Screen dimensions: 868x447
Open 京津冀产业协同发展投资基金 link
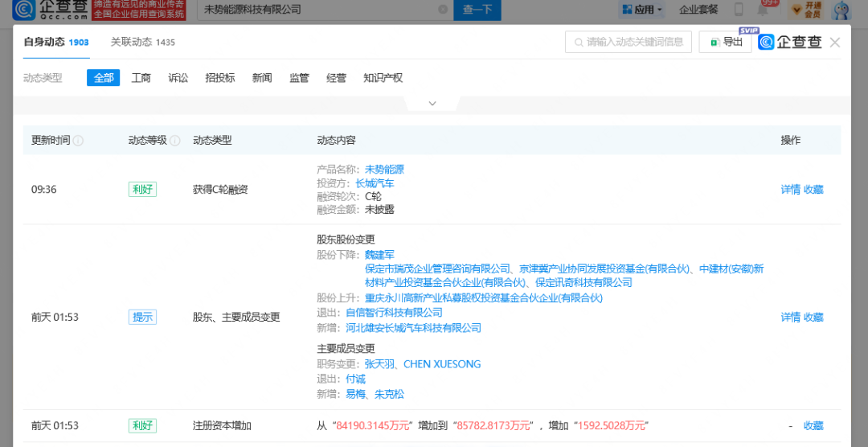606,269
